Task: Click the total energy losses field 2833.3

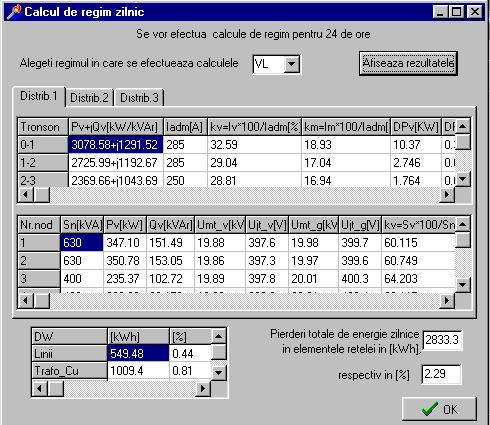Action: click(x=442, y=340)
